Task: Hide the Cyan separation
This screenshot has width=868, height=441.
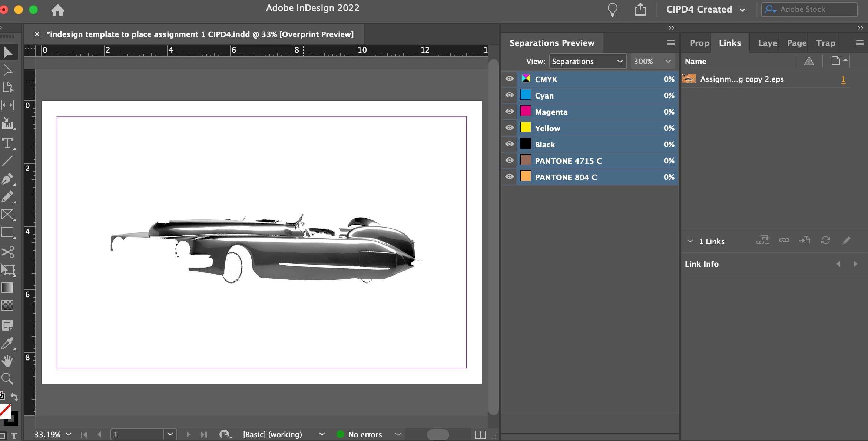Action: 510,95
